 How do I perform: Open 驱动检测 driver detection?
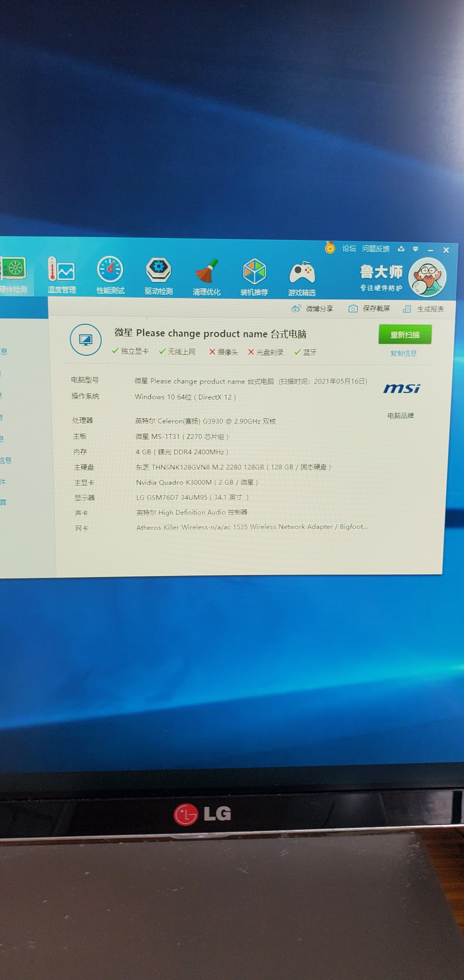(159, 277)
